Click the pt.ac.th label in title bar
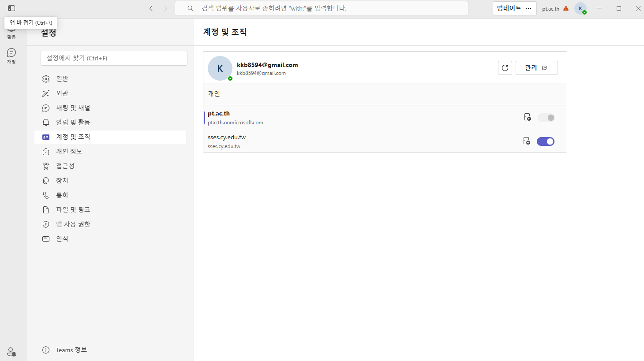 (x=550, y=9)
